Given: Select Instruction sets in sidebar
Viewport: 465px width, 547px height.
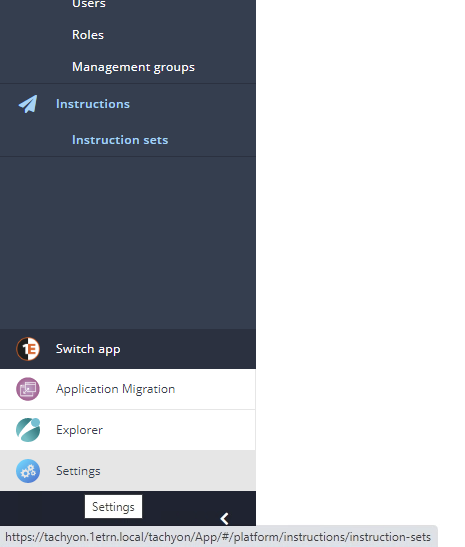Looking at the screenshot, I should [120, 140].
